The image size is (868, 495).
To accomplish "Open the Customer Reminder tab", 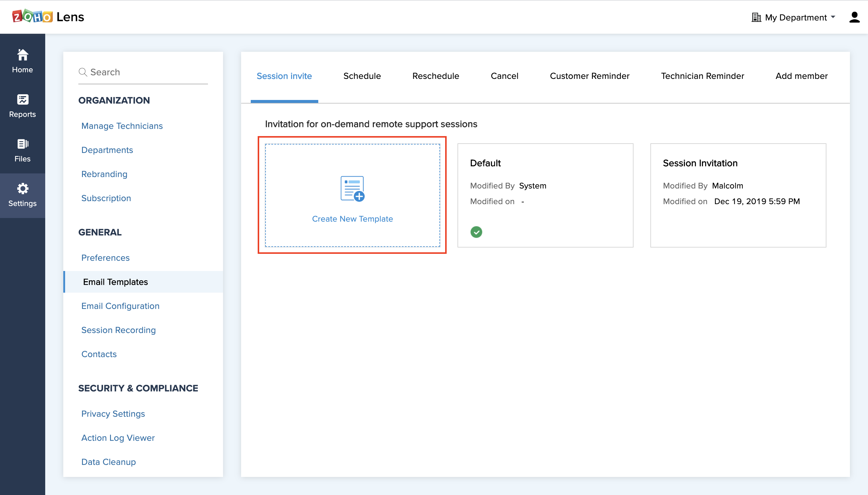I will [x=589, y=76].
